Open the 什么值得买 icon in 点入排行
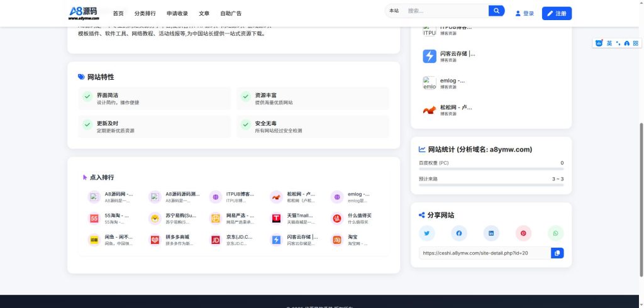This screenshot has width=644, height=308. coord(337,219)
